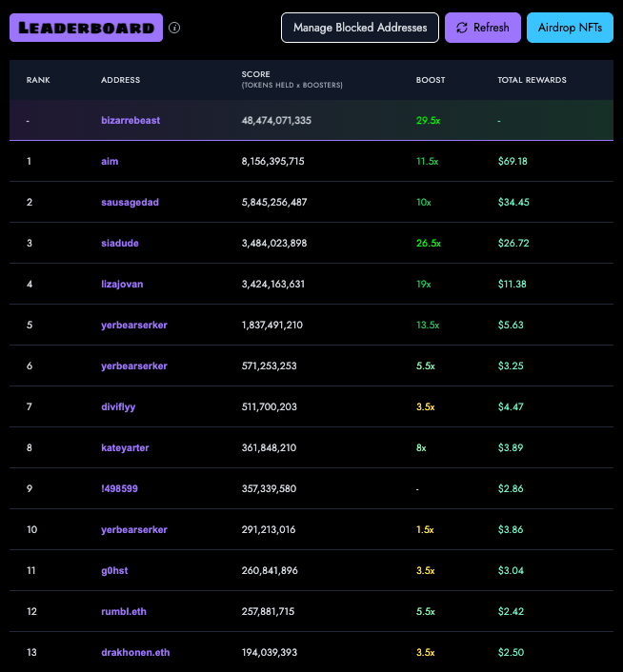Open Manage Blocked Addresses
Viewport: 623px width, 672px height.
[360, 28]
